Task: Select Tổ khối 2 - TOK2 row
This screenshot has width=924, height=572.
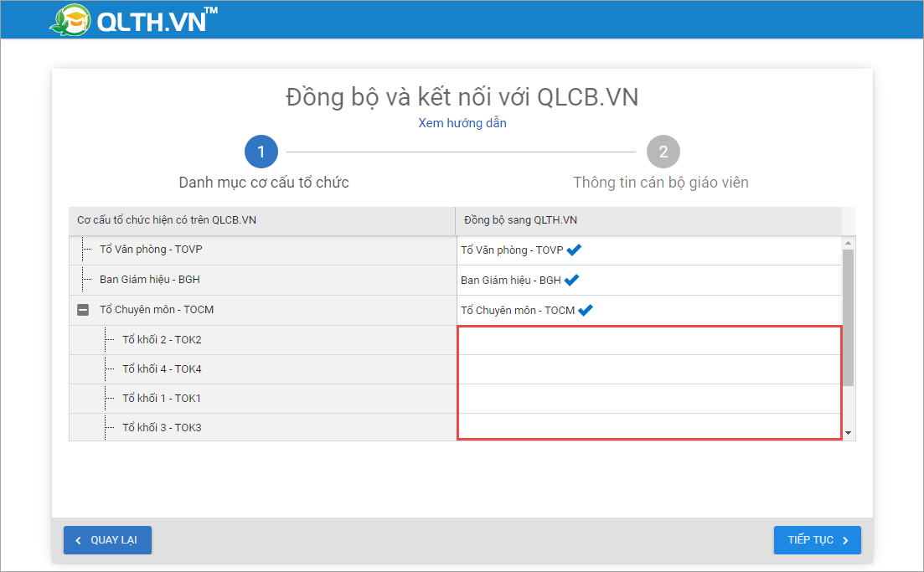Action: 263,340
